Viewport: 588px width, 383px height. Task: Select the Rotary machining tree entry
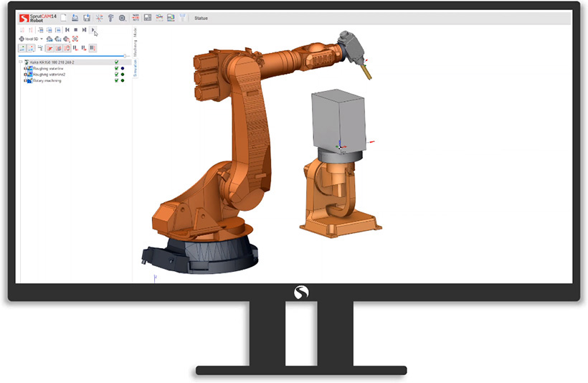click(47, 80)
